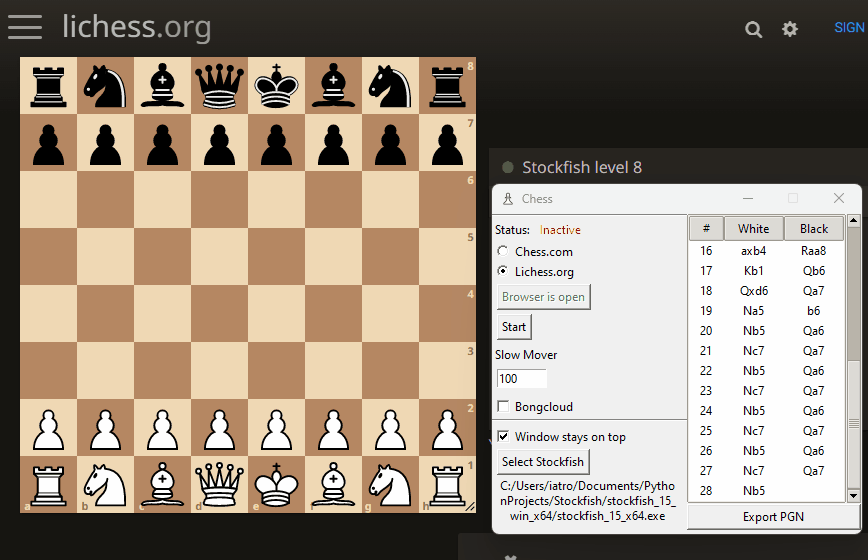Select the white knight on g1
Screen dimensions: 868x560
390,485
